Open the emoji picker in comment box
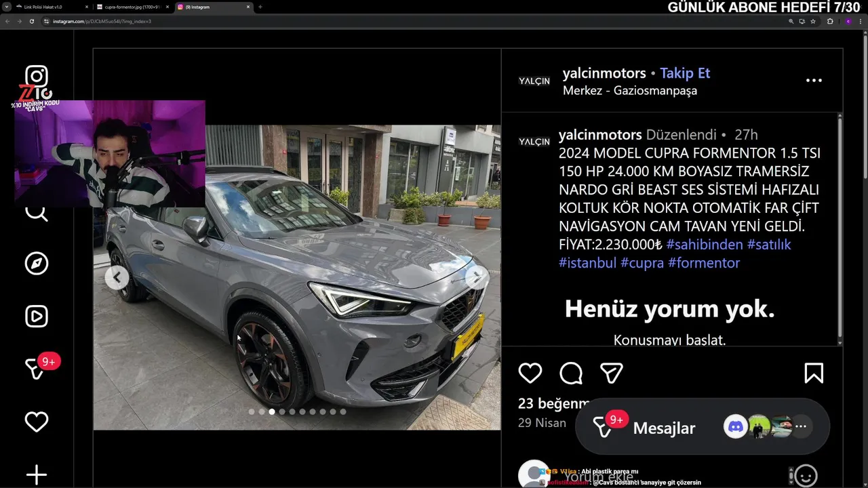This screenshot has height=488, width=868. pos(806,476)
